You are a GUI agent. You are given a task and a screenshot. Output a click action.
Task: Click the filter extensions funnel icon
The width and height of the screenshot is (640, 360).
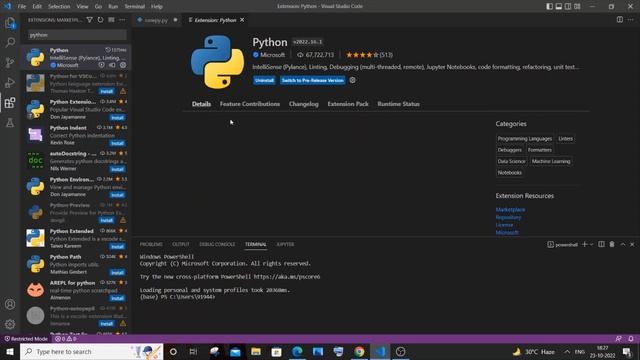point(89,20)
